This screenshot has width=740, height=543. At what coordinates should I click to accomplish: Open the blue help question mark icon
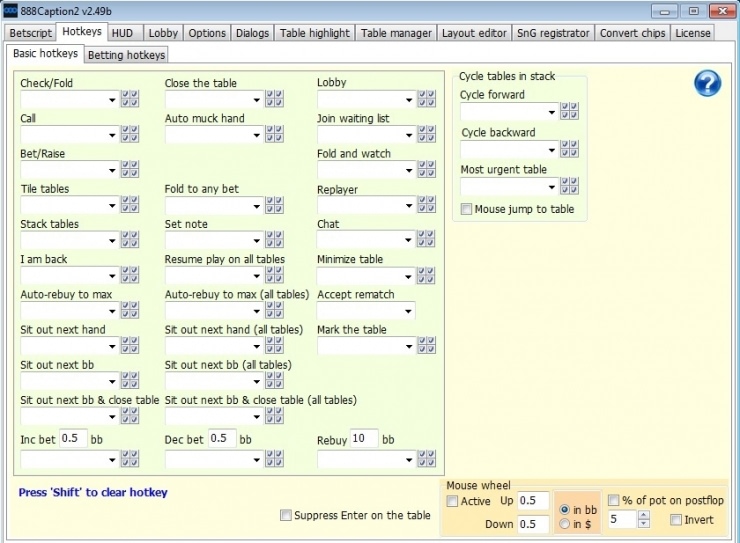click(707, 84)
